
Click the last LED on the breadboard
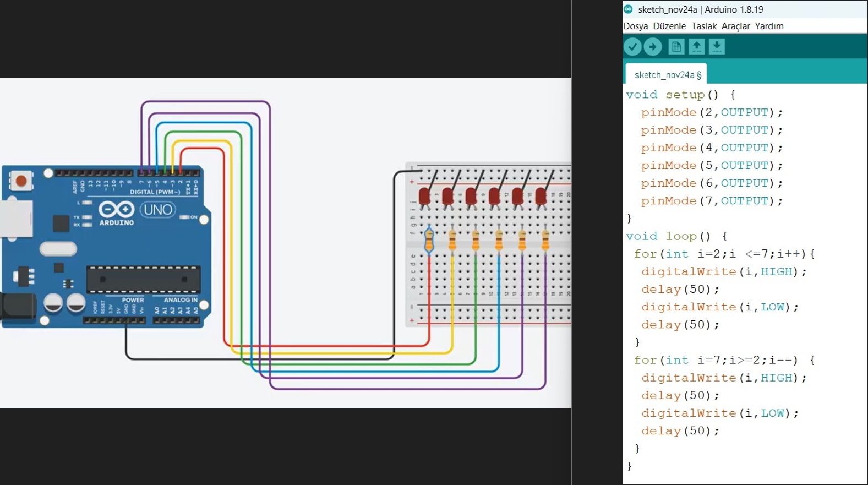click(541, 197)
